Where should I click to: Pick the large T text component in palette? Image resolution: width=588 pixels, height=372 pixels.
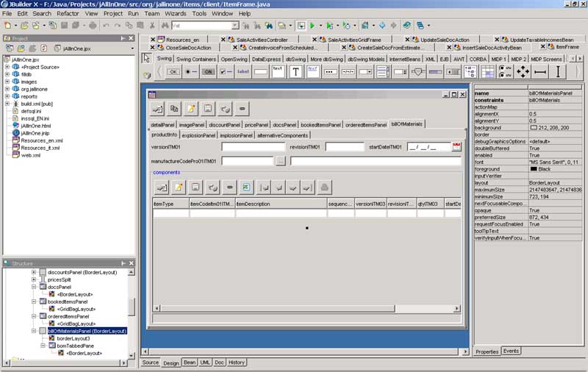295,71
